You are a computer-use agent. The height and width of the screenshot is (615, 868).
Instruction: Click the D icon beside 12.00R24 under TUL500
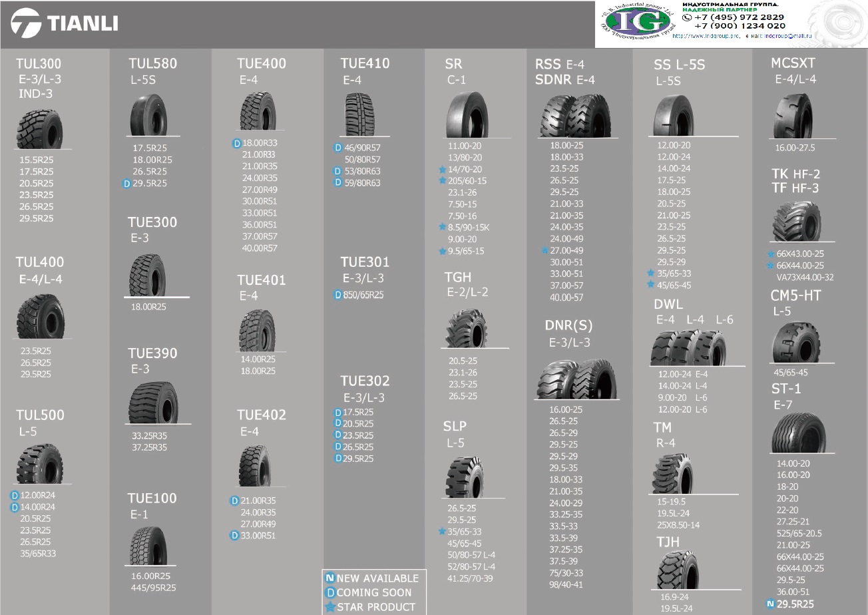(x=15, y=495)
